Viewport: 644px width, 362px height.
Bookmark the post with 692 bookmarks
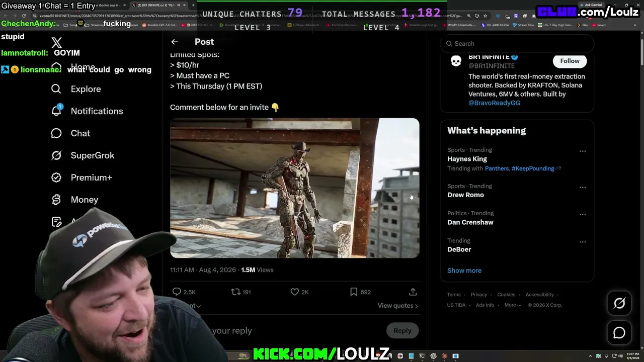pos(354,292)
